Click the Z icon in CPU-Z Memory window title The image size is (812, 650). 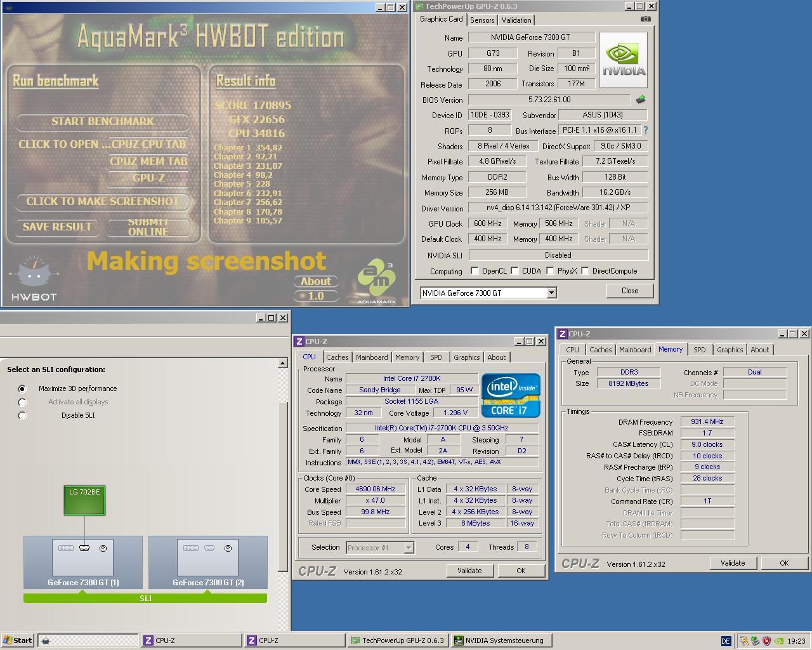(x=563, y=334)
